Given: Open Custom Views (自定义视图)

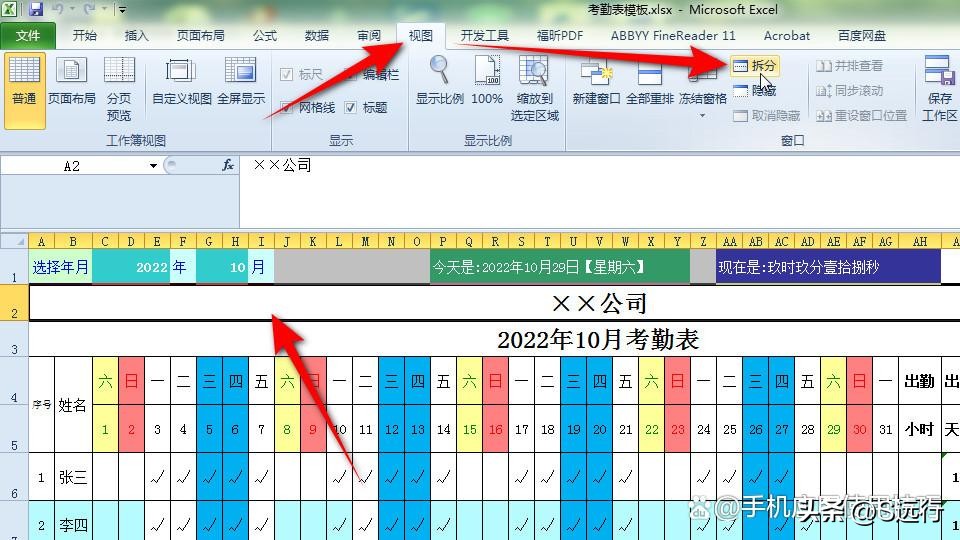Looking at the screenshot, I should [181, 81].
